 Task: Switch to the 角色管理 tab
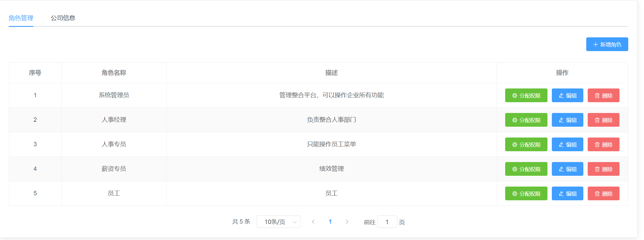21,18
